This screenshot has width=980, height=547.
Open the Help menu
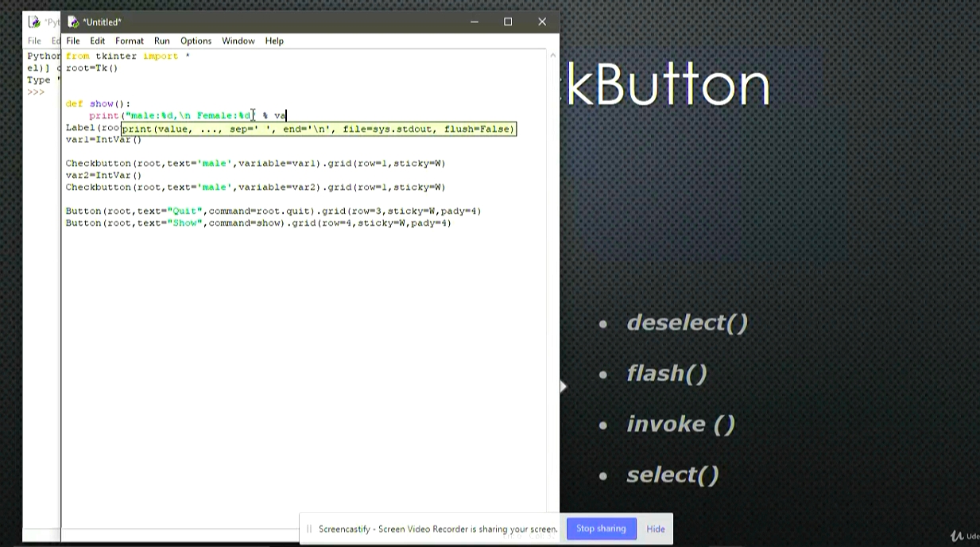click(274, 41)
